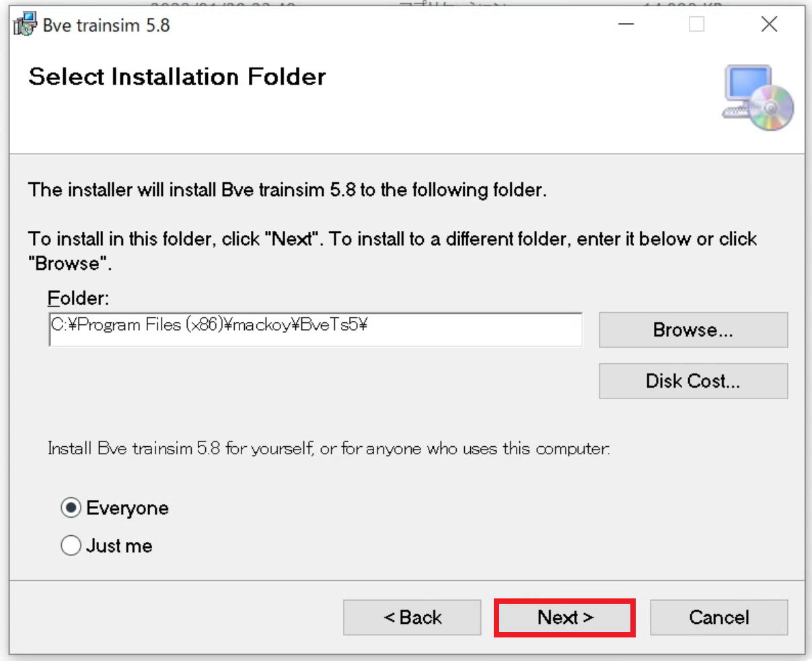Minimize the Bve trainsim setup window
The height and width of the screenshot is (661, 812).
(626, 25)
